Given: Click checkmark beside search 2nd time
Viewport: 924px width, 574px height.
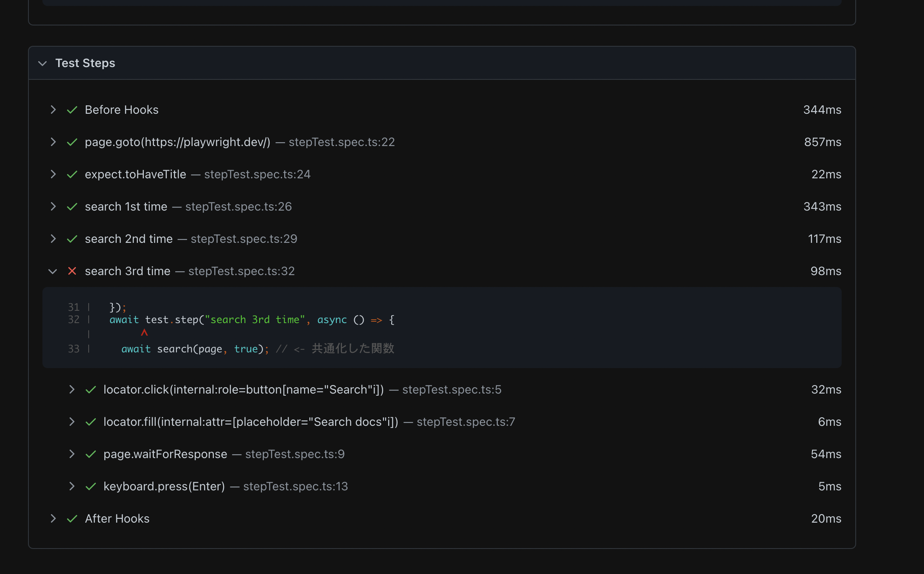Looking at the screenshot, I should click(72, 239).
